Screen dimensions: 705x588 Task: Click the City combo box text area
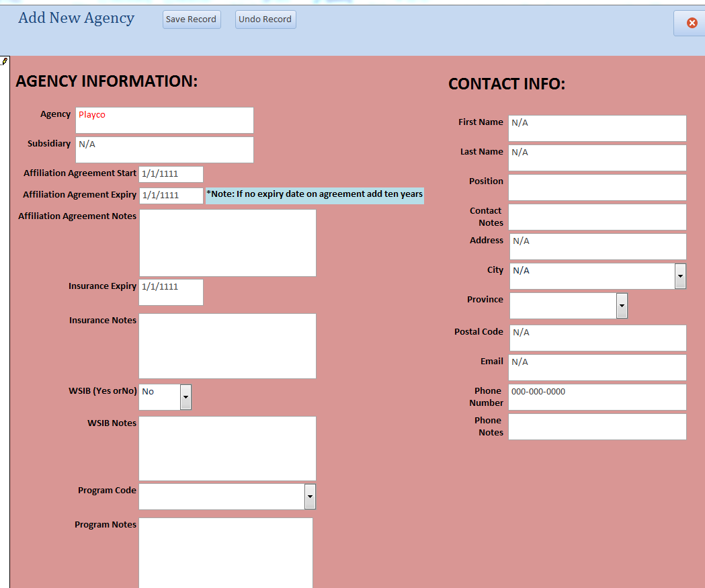point(592,276)
